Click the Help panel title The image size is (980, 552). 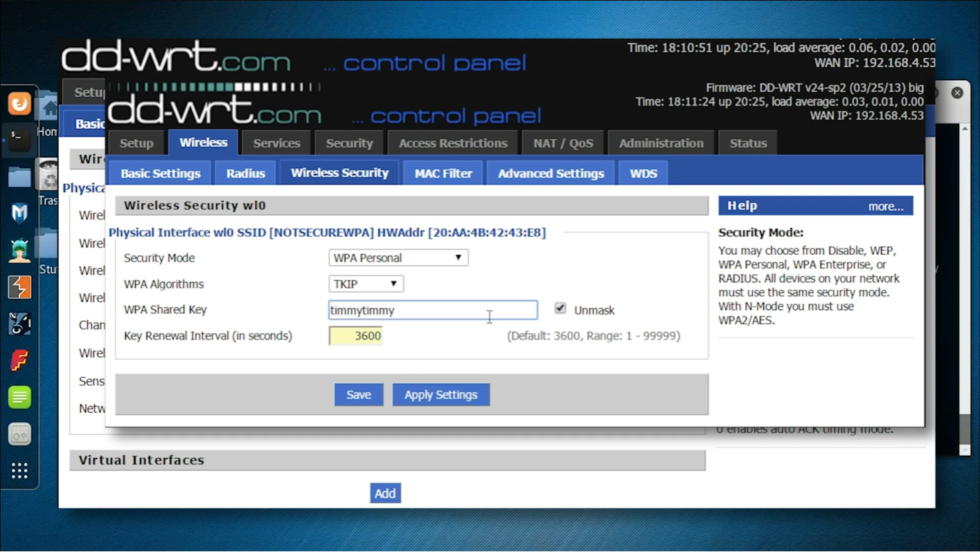[742, 206]
